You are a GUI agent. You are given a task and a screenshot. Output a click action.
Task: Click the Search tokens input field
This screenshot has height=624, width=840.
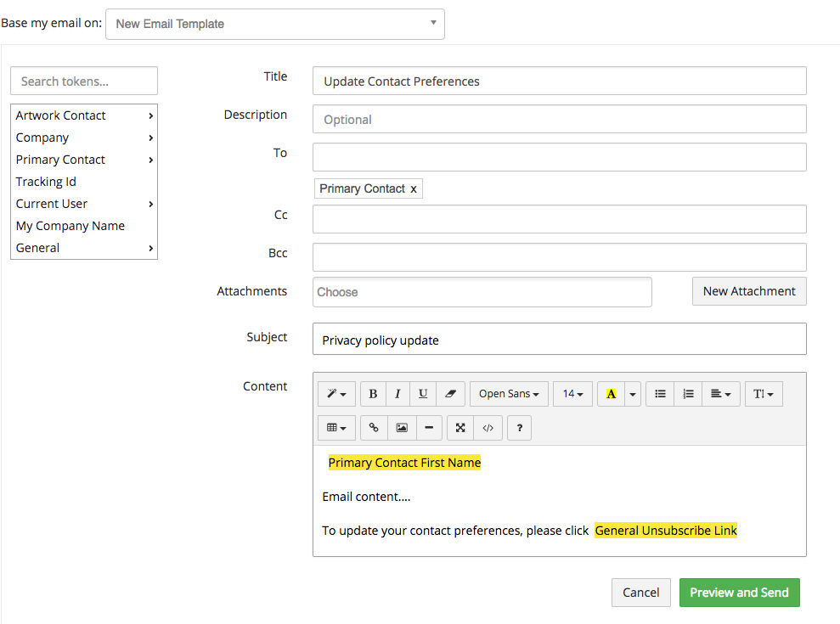84,82
